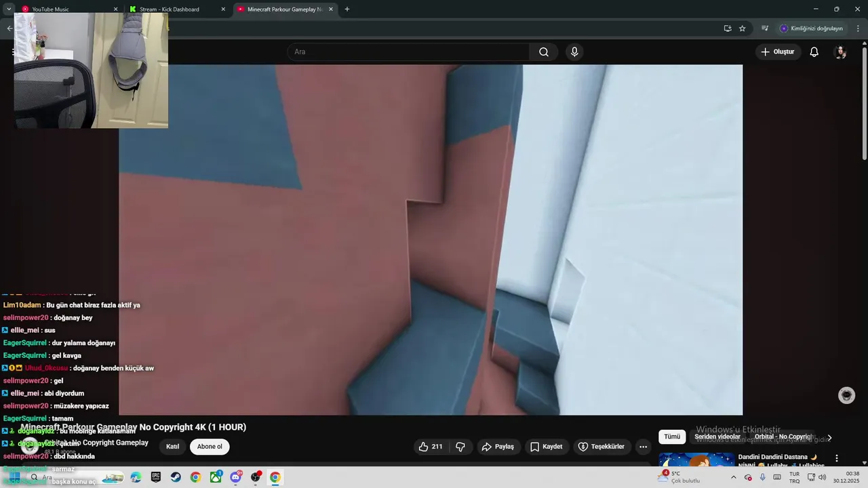868x488 pixels.
Task: Open the YouTube account avatar menu
Action: click(x=840, y=52)
